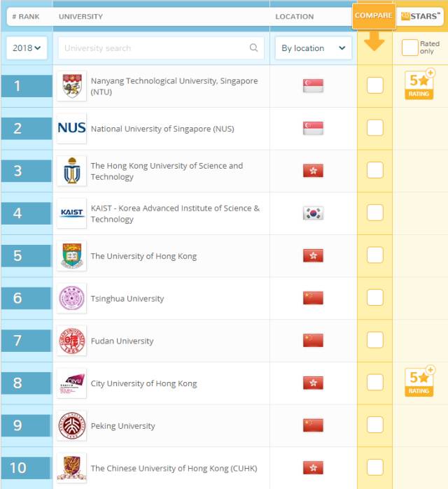Open City University of Hong Kong link

143,383
